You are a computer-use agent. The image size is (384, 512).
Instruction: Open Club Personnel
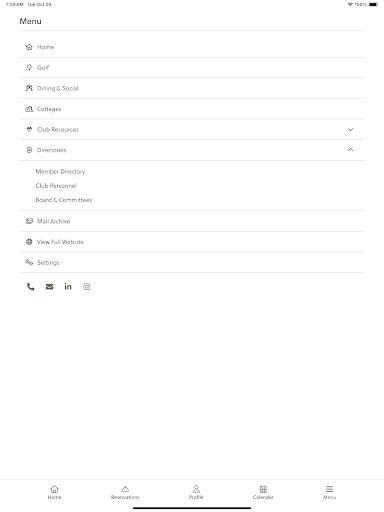tap(56, 186)
